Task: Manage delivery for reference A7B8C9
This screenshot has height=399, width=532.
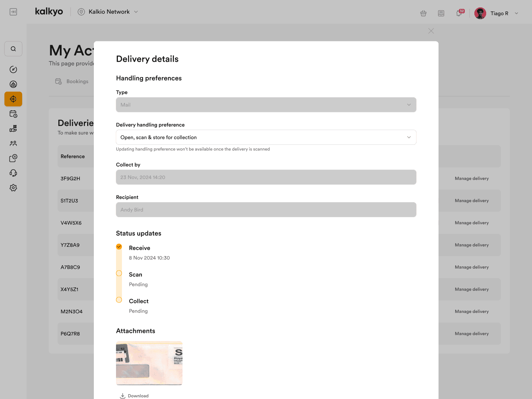Action: pyautogui.click(x=472, y=267)
